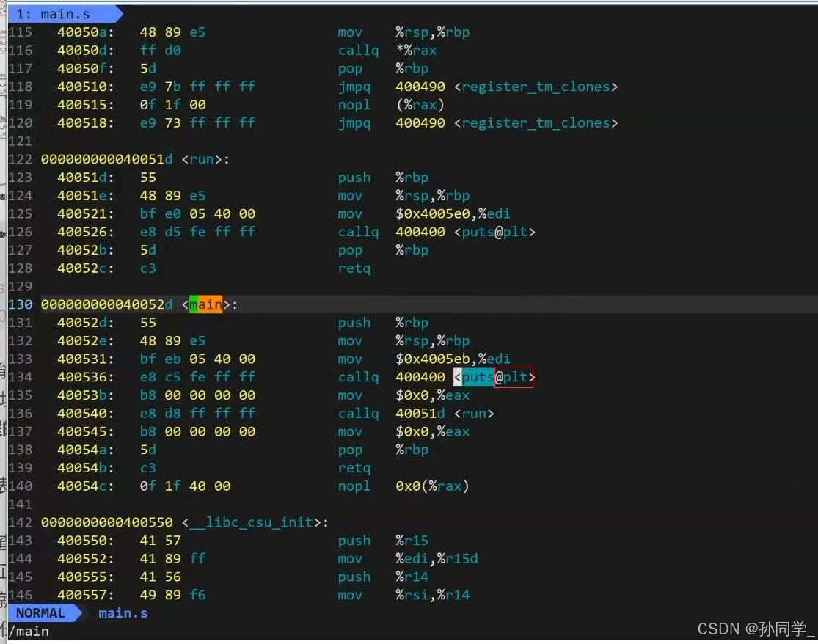Click the highlighted puts on line 134
Screen dimensions: 818x644
[x=478, y=377]
